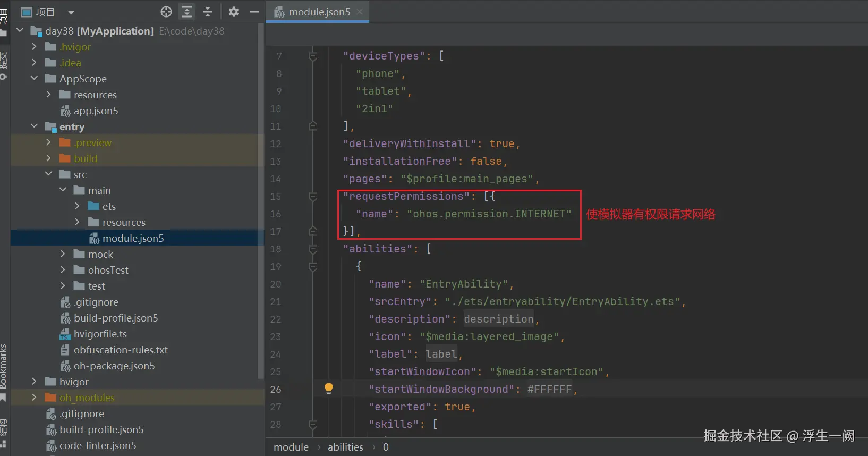Click the #FFFFFF color value on line 26

point(549,390)
